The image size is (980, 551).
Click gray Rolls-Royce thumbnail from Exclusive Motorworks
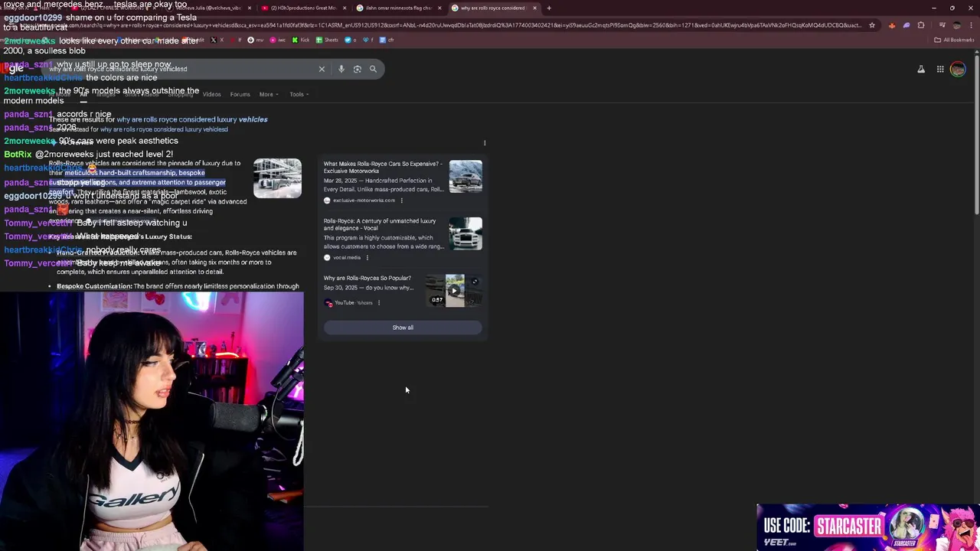(x=465, y=176)
